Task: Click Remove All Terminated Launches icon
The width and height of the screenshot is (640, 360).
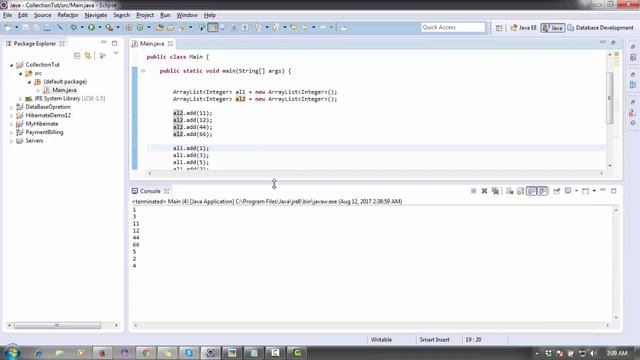Action: click(495, 191)
